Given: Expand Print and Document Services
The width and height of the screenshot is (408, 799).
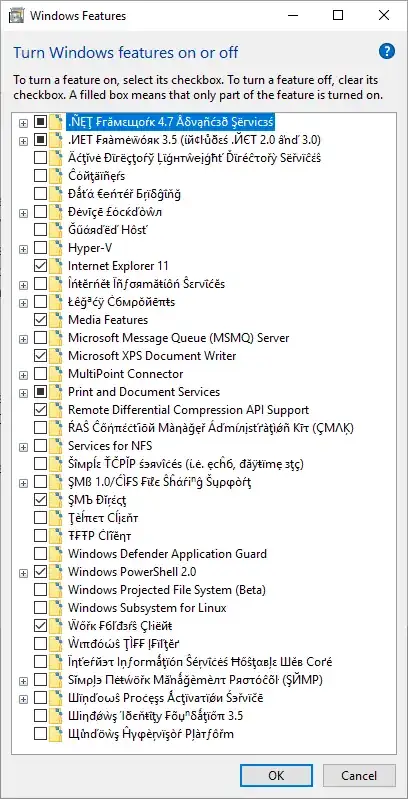Looking at the screenshot, I should click(x=23, y=393).
